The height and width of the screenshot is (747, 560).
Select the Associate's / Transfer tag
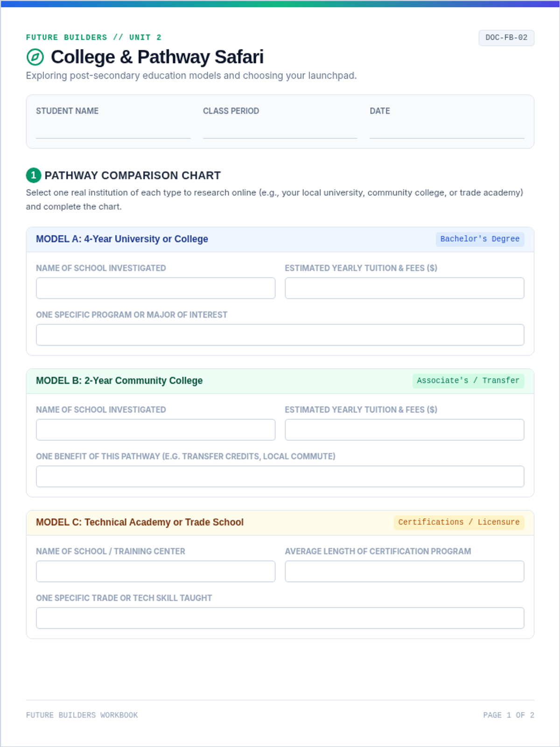468,381
